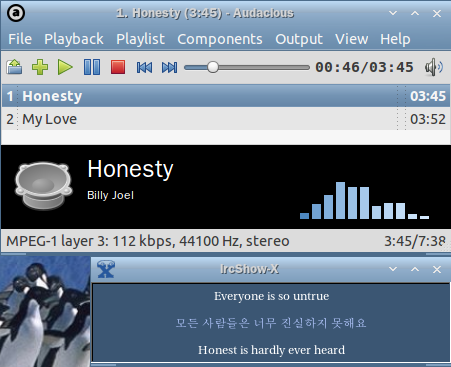
Task: Pause the song with the Pause button
Action: pyautogui.click(x=92, y=67)
